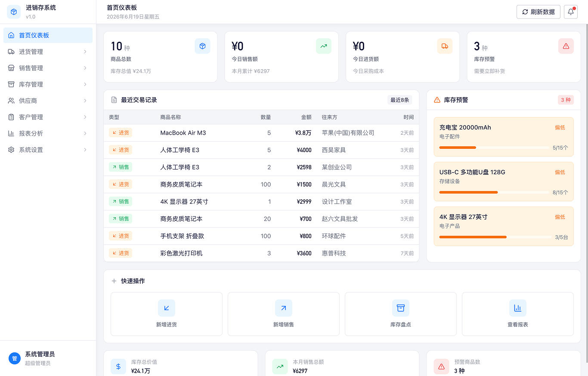The width and height of the screenshot is (588, 376).
Task: Click the 3 种 badge in 库存预警 panel header
Action: (566, 100)
